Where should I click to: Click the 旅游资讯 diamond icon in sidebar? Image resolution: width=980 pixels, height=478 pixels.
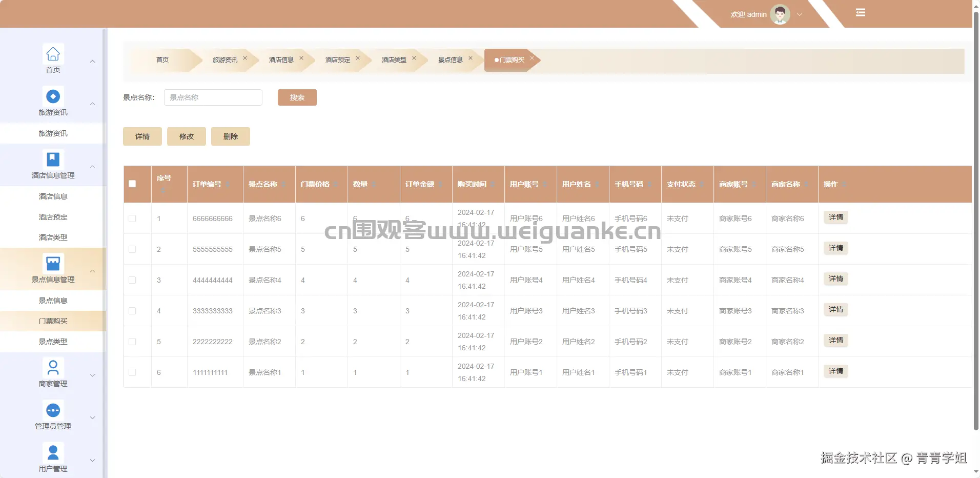click(53, 95)
